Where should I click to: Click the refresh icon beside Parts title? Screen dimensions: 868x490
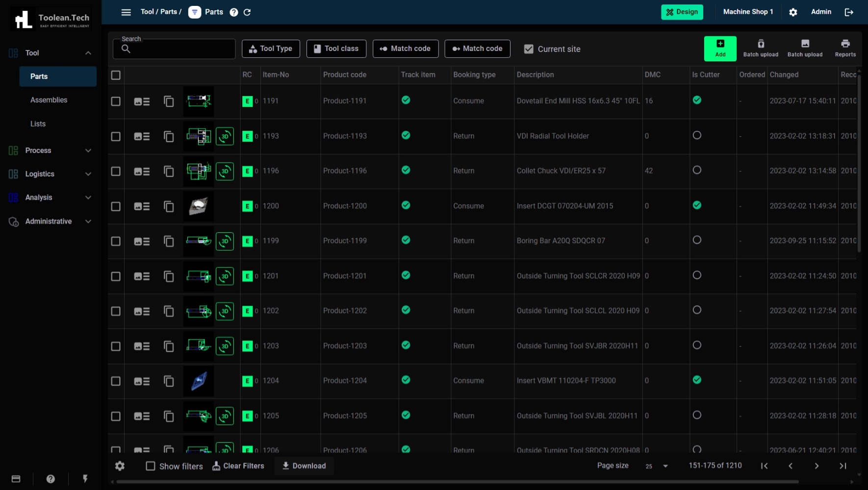pos(247,12)
